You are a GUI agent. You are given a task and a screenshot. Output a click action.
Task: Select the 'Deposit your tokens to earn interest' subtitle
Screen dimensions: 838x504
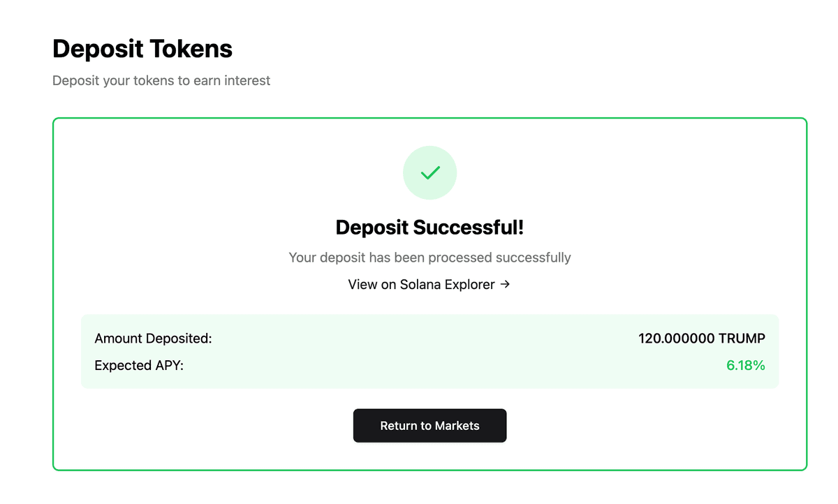(x=161, y=80)
